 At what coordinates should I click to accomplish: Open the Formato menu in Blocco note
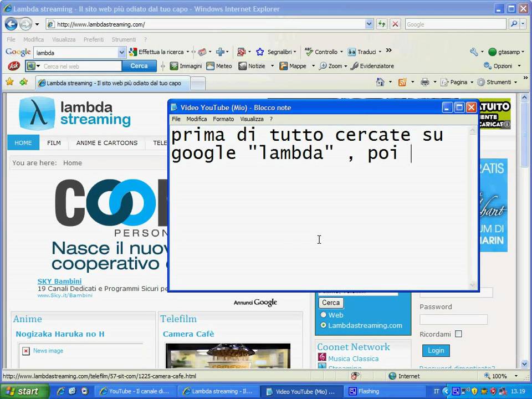pyautogui.click(x=223, y=119)
